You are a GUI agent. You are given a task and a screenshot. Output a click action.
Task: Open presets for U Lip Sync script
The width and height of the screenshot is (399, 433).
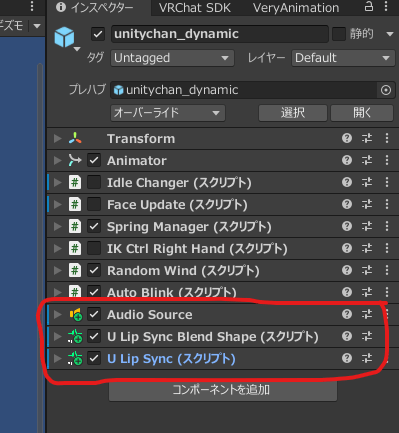pyautogui.click(x=367, y=358)
